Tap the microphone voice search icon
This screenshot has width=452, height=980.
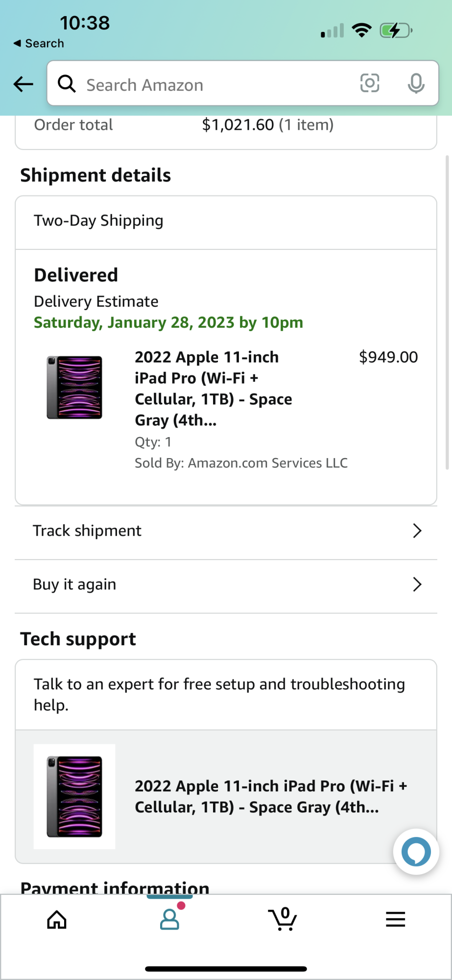point(416,83)
